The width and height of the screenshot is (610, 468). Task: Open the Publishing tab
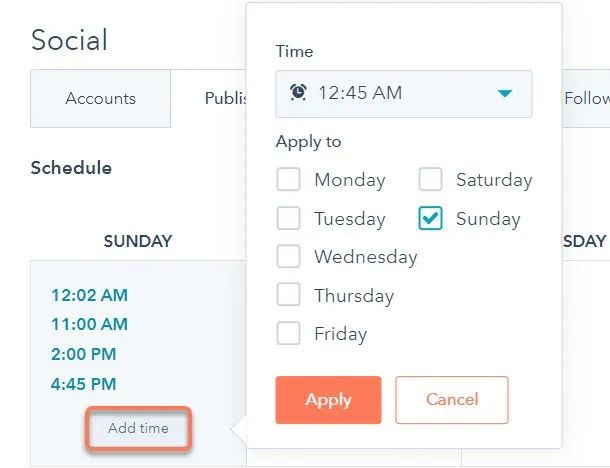[226, 98]
